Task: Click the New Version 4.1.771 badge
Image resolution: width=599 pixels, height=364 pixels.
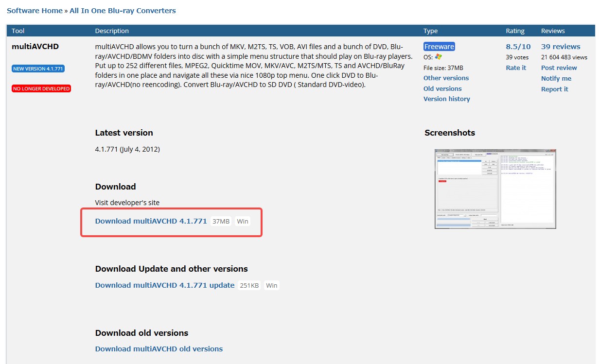Action: click(x=38, y=69)
